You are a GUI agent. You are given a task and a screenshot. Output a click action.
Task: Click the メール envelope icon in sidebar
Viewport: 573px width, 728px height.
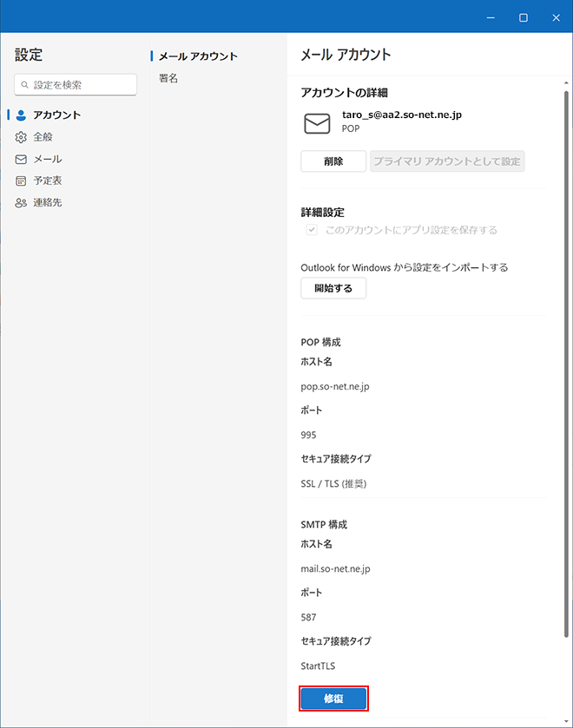click(22, 159)
